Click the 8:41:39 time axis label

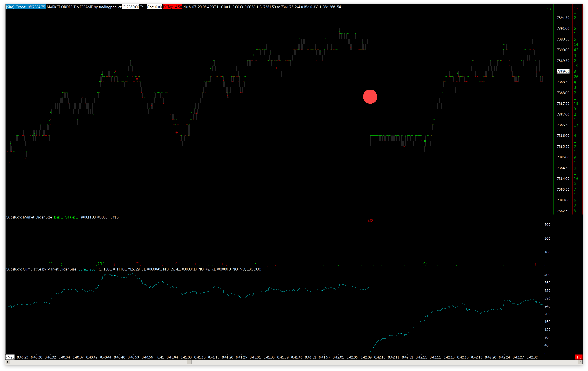point(283,357)
